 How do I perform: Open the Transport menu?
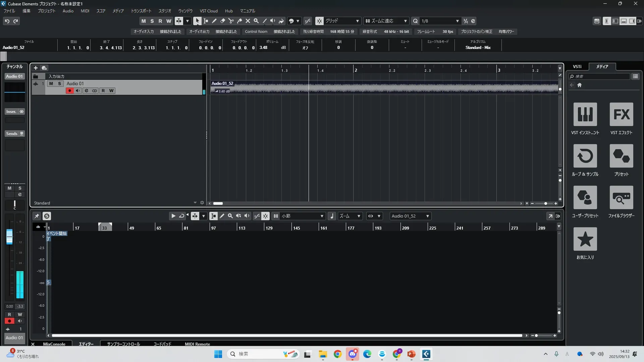141,11
